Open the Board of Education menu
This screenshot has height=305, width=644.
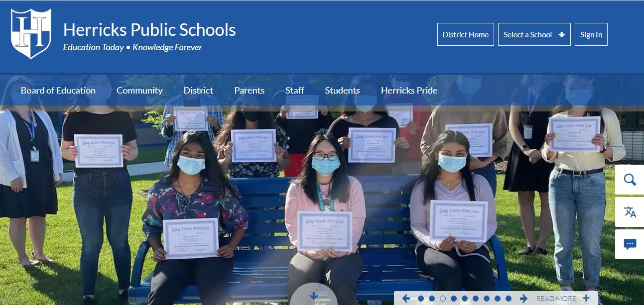click(58, 90)
